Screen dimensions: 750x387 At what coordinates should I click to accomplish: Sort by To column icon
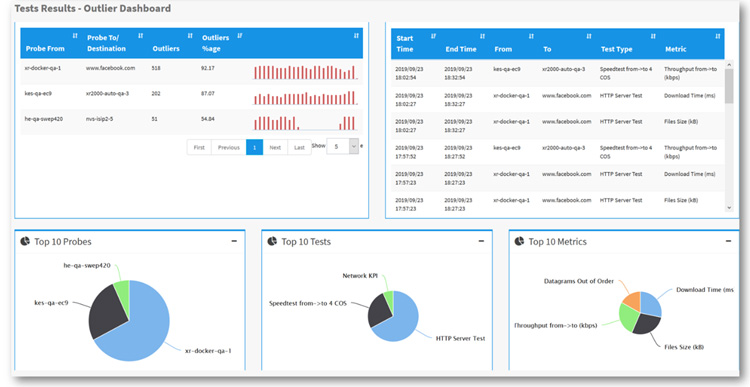tap(588, 36)
